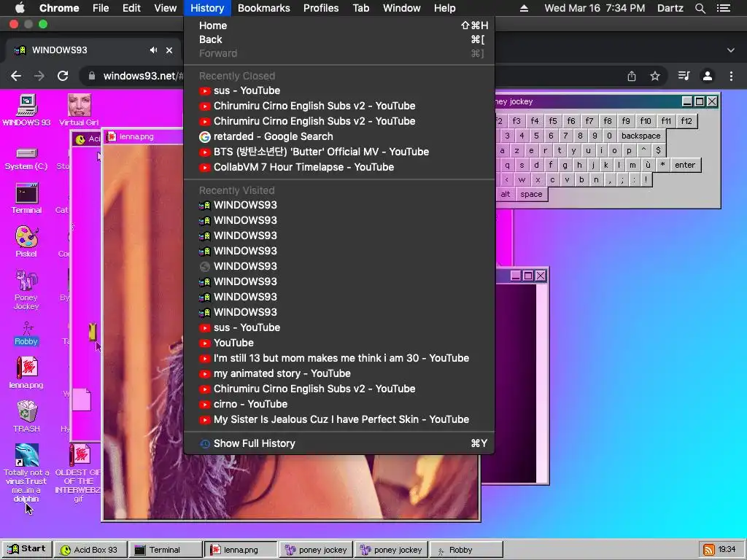Switch to Terminal taskbar item
The image size is (747, 560).
(166, 550)
